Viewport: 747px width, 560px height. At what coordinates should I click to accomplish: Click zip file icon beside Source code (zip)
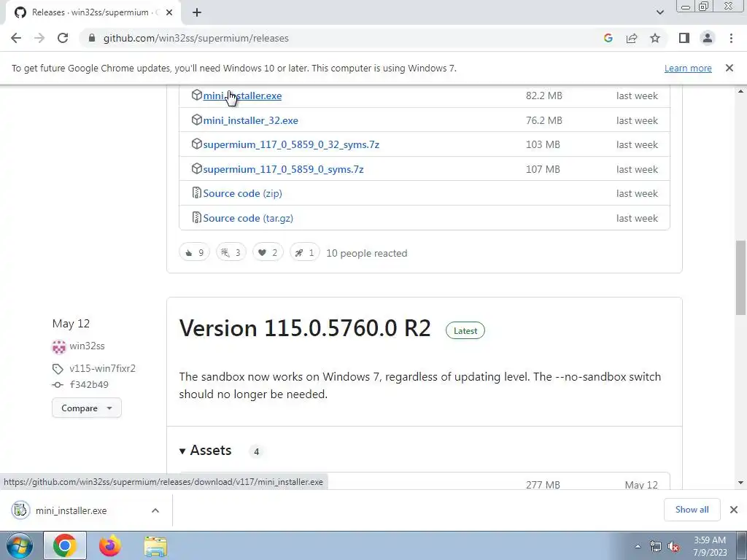196,192
